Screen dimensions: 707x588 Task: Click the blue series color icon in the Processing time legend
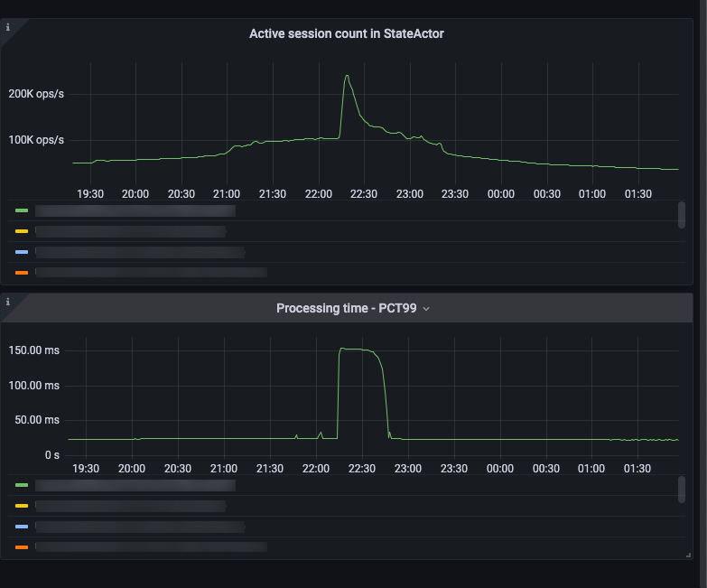click(22, 526)
